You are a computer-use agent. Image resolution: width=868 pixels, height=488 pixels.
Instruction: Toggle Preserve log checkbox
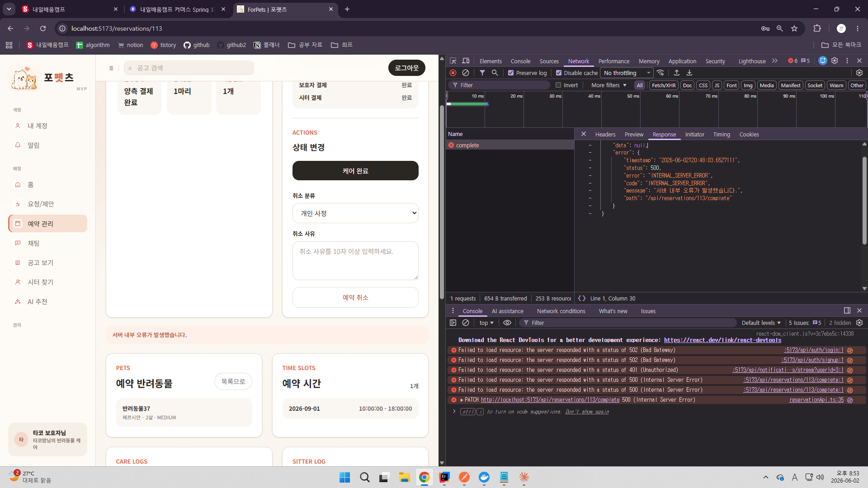511,73
